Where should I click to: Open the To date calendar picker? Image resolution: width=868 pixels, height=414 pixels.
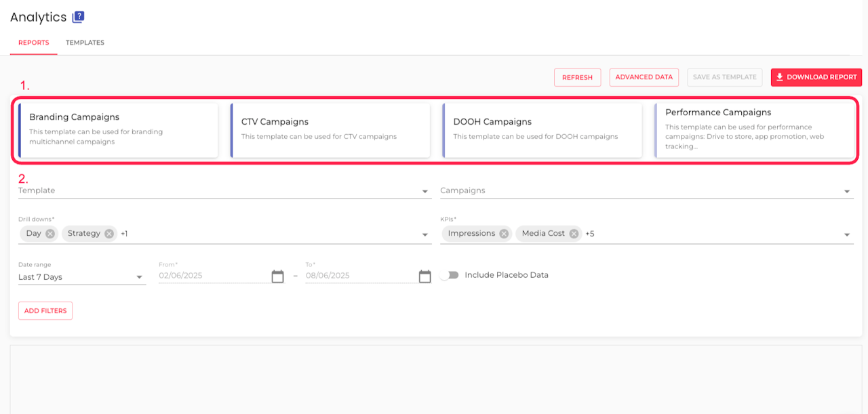[x=425, y=276]
